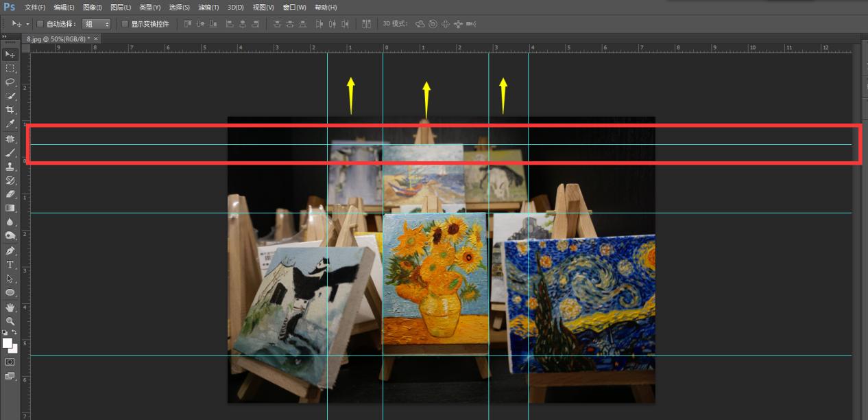Align top edges of layers

tap(188, 24)
